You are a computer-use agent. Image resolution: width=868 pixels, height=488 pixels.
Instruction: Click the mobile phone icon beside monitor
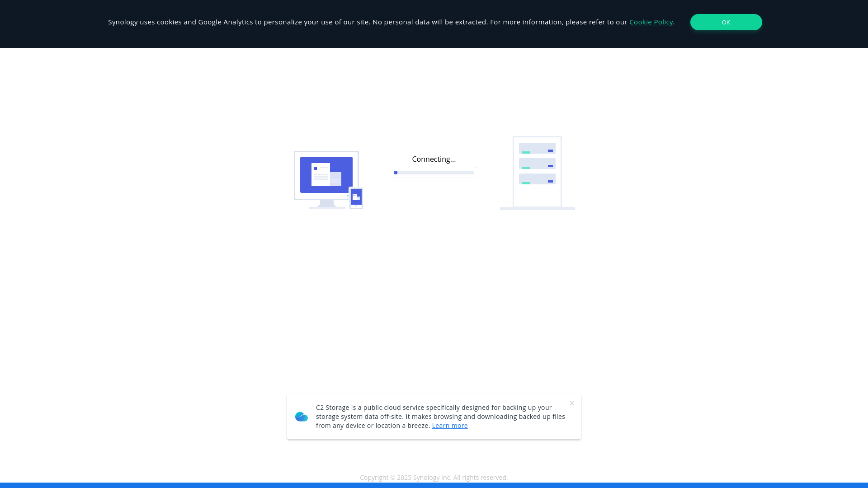tap(356, 198)
